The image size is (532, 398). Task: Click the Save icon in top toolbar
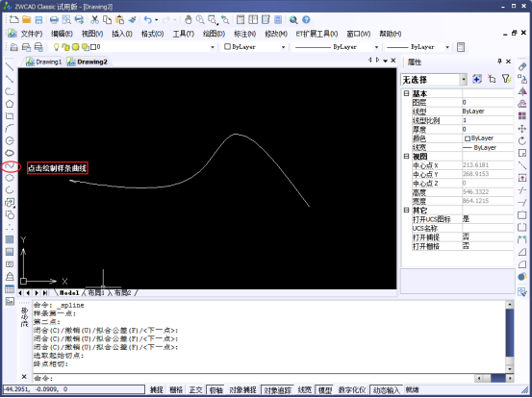tap(38, 20)
